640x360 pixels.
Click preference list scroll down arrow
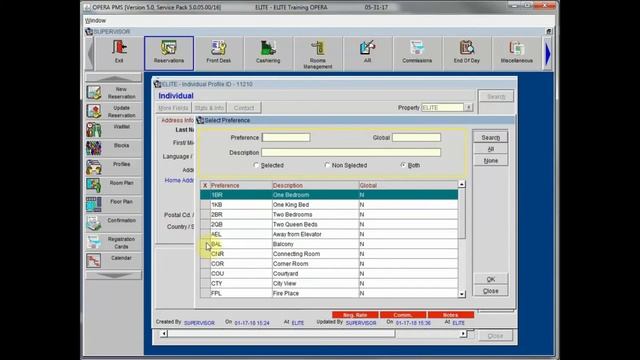(462, 294)
